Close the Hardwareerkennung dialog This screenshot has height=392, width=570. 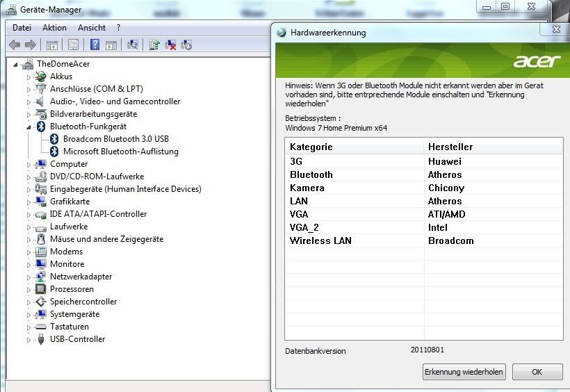click(556, 29)
